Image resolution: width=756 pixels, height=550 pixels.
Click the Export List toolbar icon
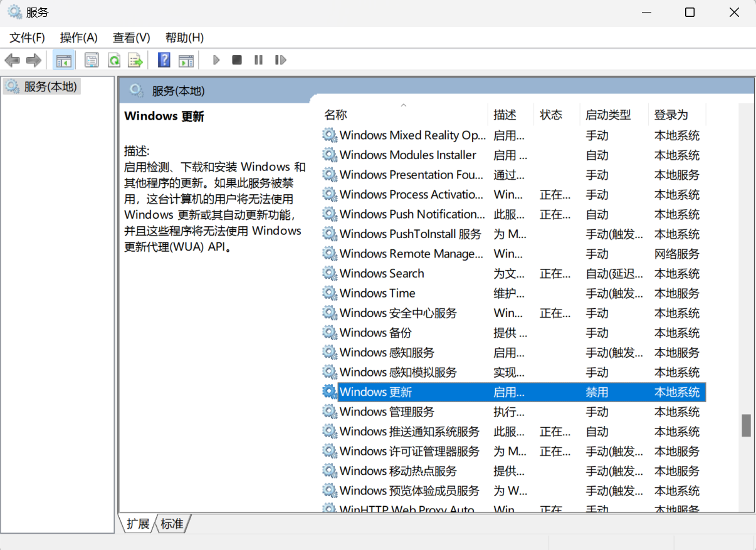tap(135, 60)
